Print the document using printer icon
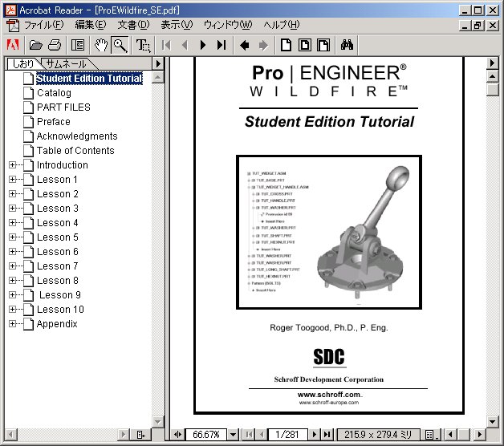 point(55,45)
